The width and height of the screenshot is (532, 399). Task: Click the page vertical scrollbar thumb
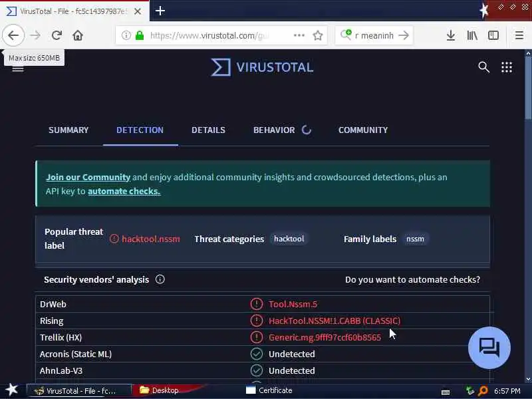coord(528,88)
